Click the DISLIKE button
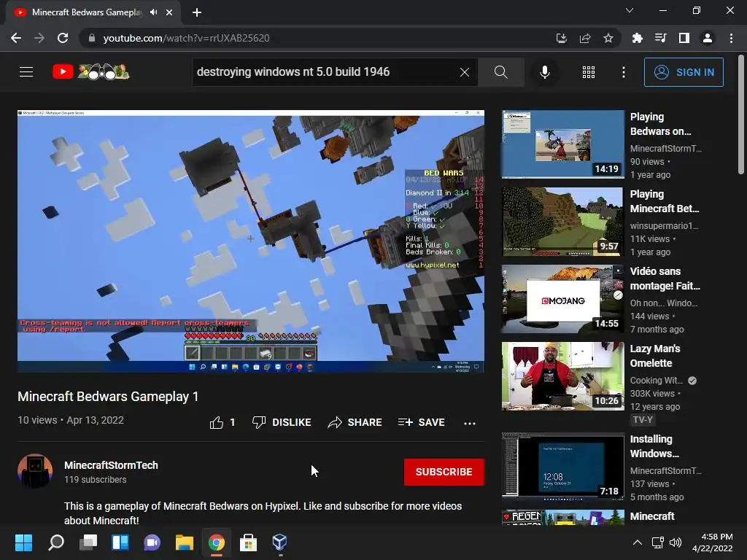The width and height of the screenshot is (747, 560). [282, 422]
